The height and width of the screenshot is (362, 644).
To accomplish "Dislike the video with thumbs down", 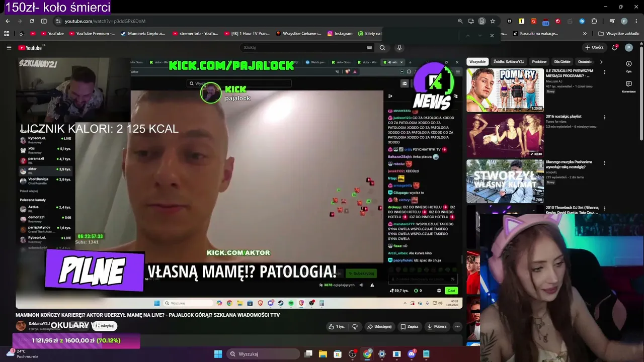I will (355, 327).
